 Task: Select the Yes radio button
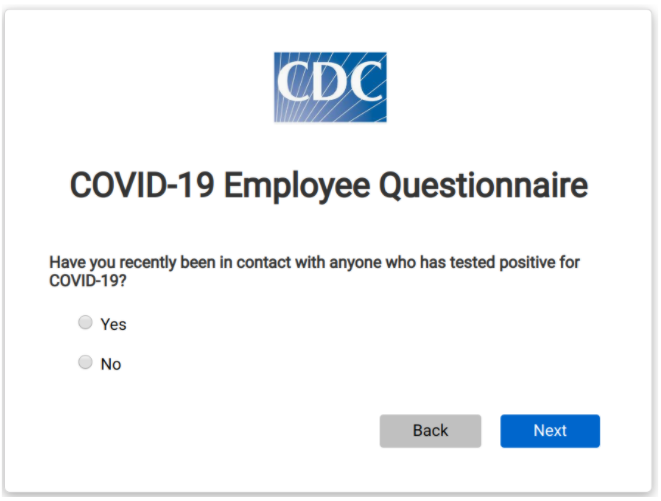tap(85, 322)
